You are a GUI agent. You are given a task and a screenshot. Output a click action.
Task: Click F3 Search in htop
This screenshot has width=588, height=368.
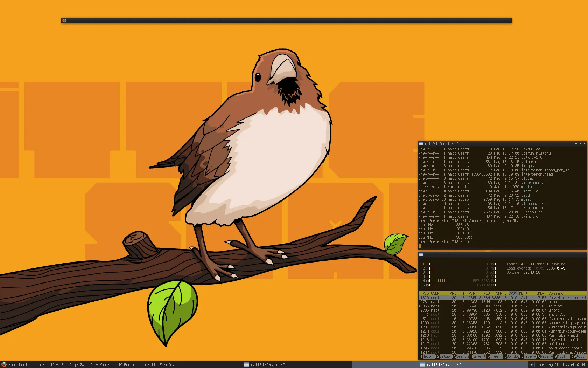[x=460, y=356]
